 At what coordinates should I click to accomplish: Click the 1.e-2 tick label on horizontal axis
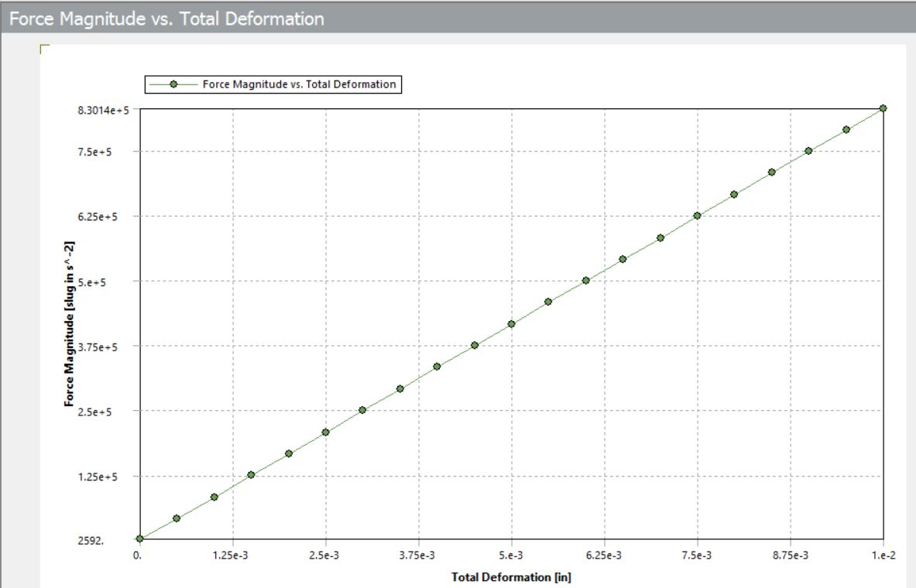tap(882, 552)
